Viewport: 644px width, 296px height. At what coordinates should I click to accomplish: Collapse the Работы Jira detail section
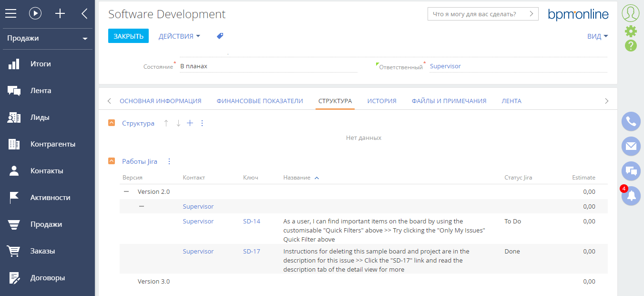[112, 161]
